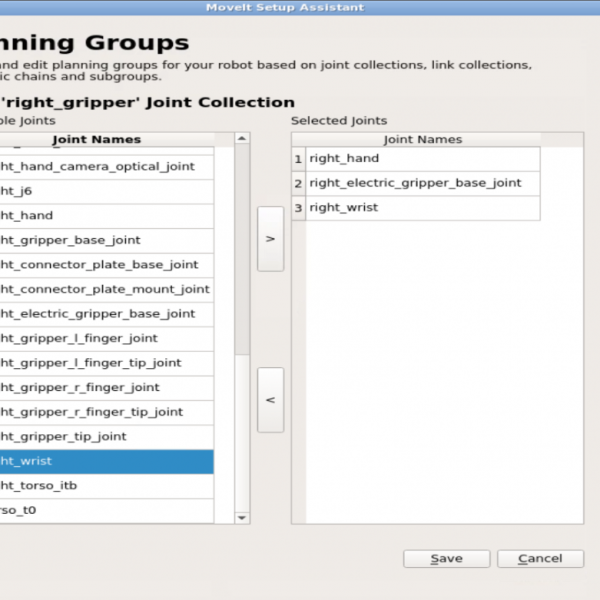This screenshot has height=600, width=600.
Task: Select the ht_gripper_tip_joint row
Action: click(107, 437)
